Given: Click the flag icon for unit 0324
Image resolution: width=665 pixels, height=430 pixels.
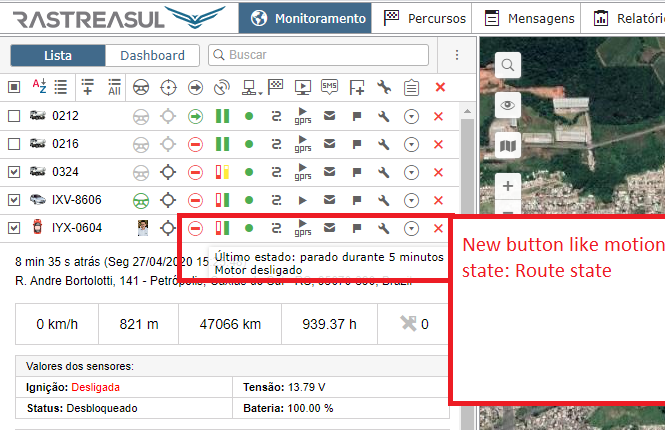Looking at the screenshot, I should coord(356,172).
